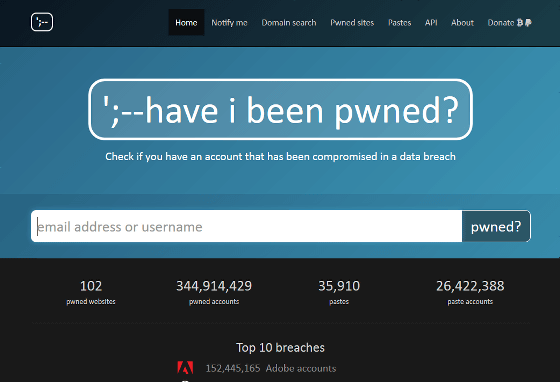
Task: Click the 344,914,429 pwned accounts figure
Action: pos(214,286)
